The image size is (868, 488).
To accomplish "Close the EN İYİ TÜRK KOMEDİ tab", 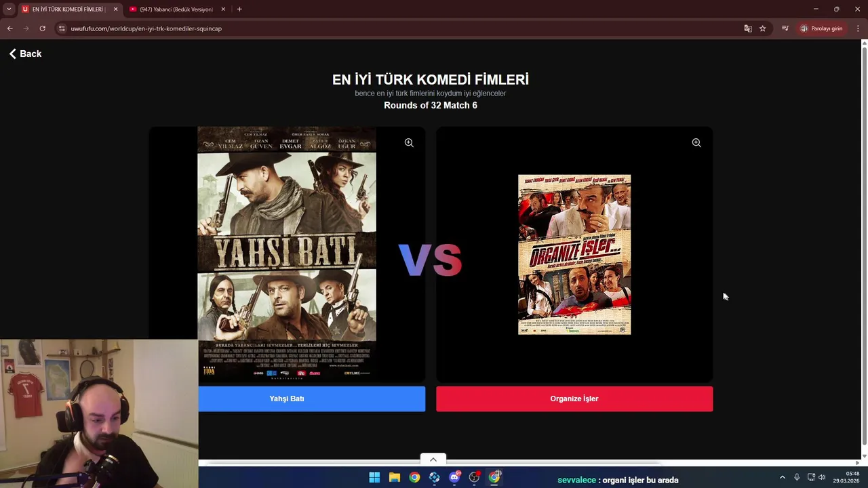I will click(x=115, y=9).
